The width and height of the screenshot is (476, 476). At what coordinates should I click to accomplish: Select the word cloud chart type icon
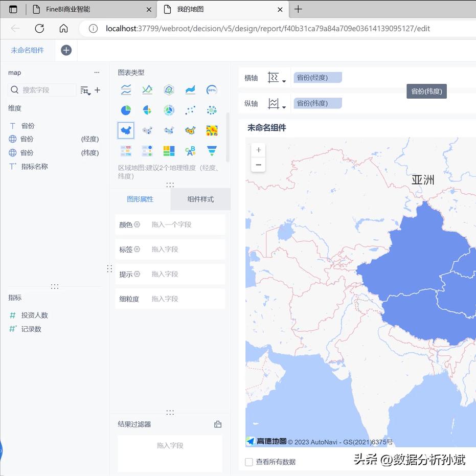click(190, 150)
